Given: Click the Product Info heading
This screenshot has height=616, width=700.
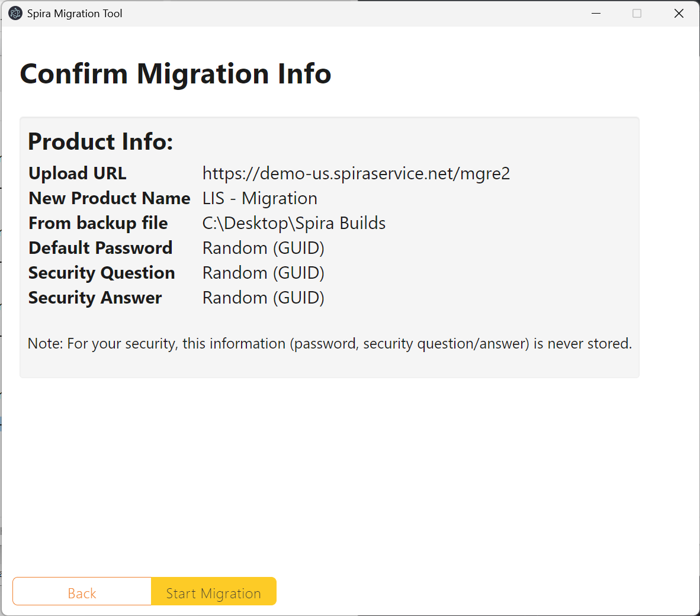Looking at the screenshot, I should coord(101,141).
